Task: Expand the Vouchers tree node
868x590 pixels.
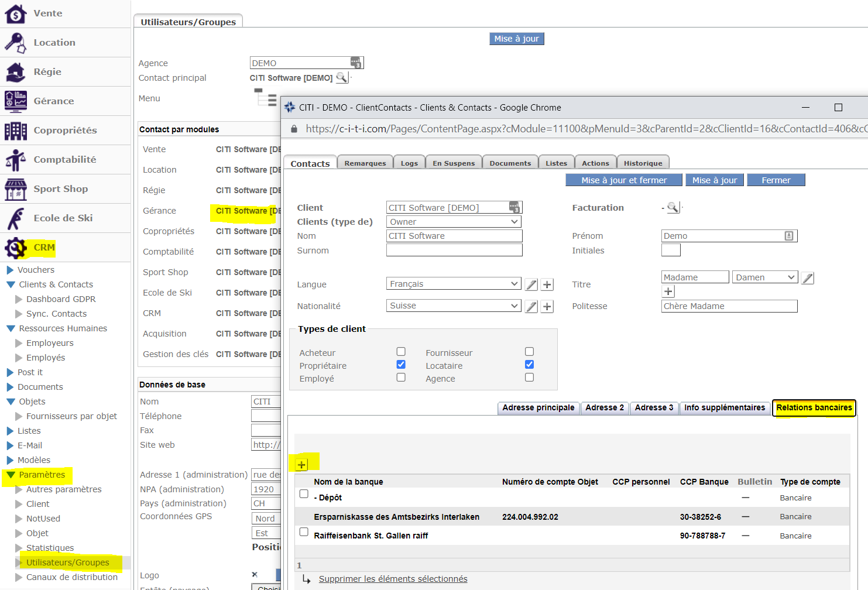Action: click(10, 270)
